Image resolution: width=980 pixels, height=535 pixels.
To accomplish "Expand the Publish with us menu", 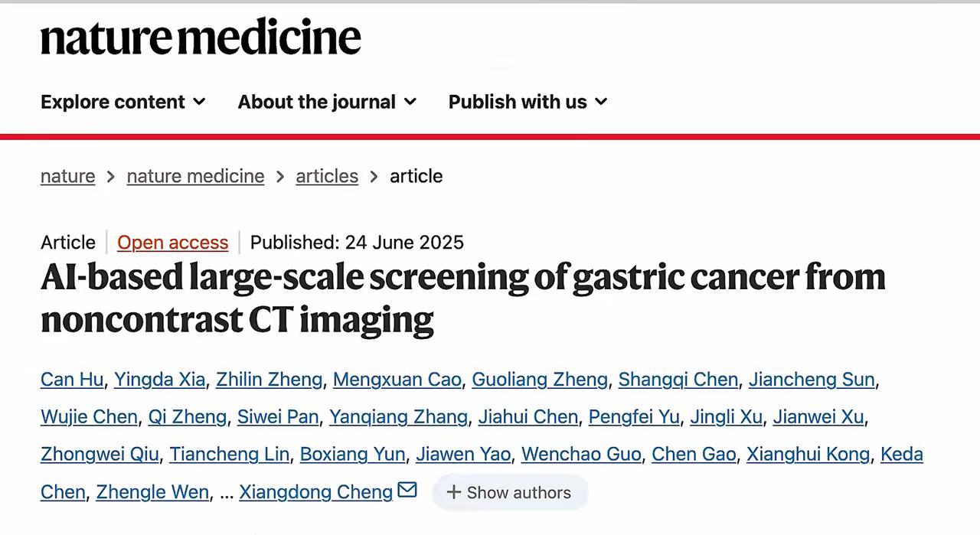I will pos(528,102).
